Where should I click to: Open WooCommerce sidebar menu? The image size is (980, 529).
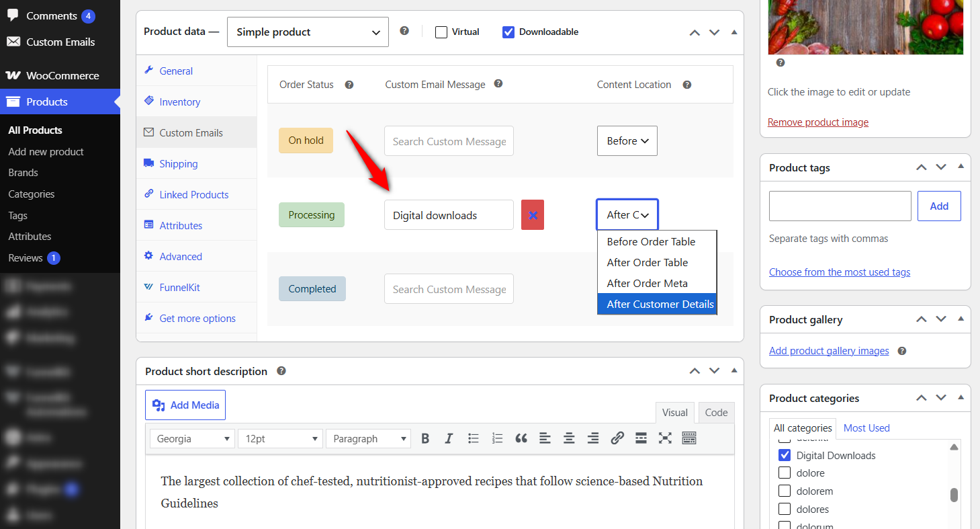click(60, 75)
